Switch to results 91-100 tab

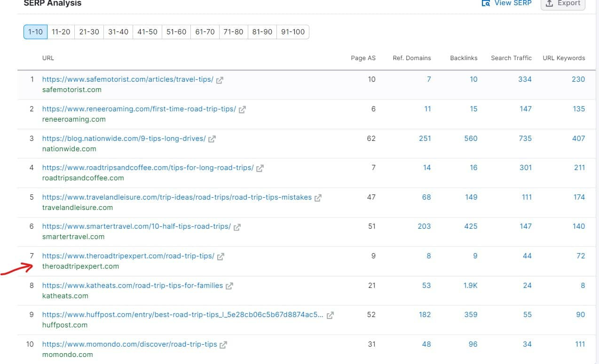[292, 32]
